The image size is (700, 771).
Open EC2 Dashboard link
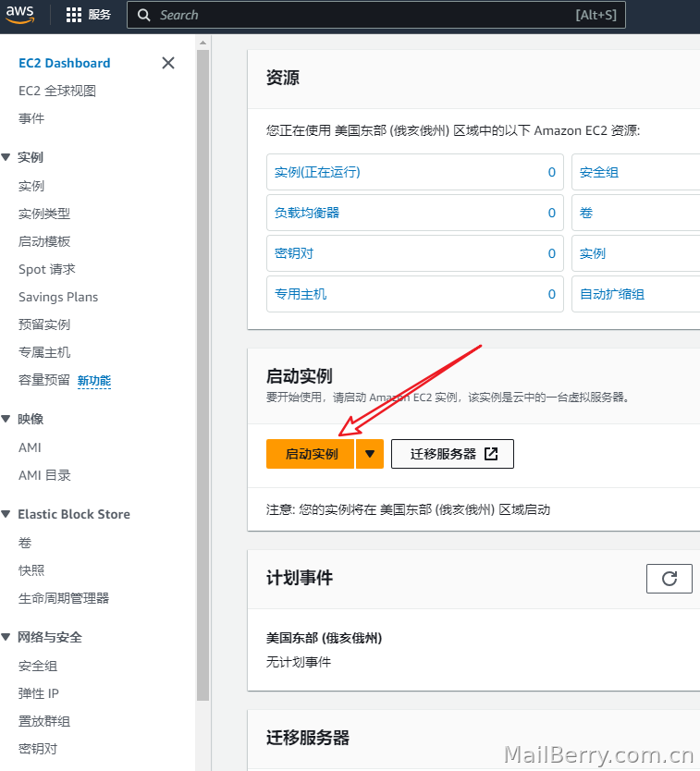[x=65, y=64]
